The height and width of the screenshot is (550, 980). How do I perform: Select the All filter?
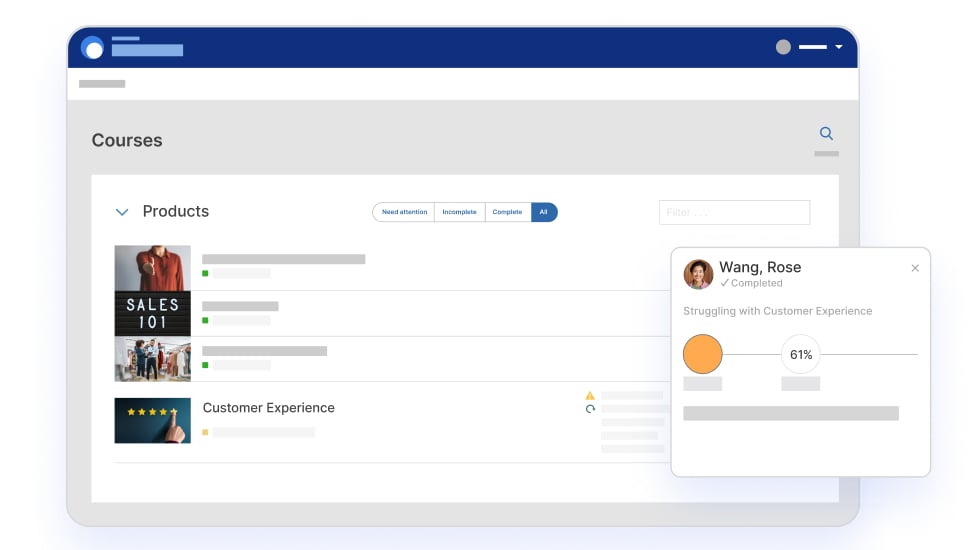[x=544, y=212]
